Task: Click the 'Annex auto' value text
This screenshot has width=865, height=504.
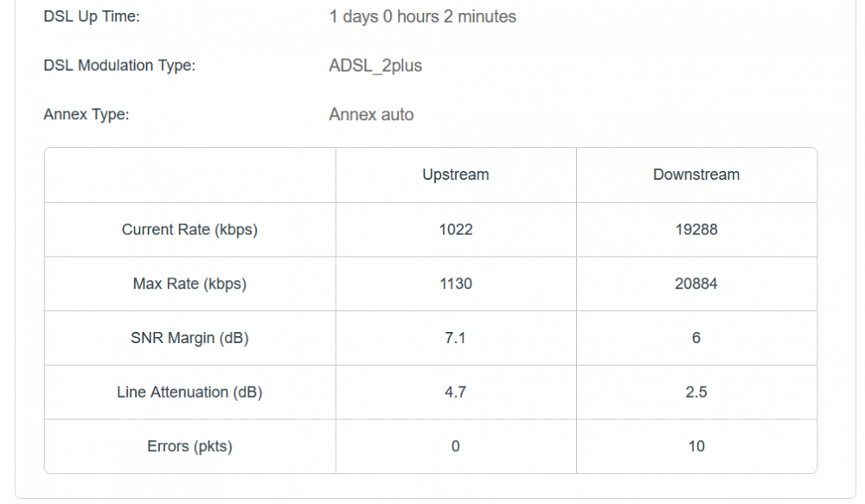Action: tap(371, 114)
